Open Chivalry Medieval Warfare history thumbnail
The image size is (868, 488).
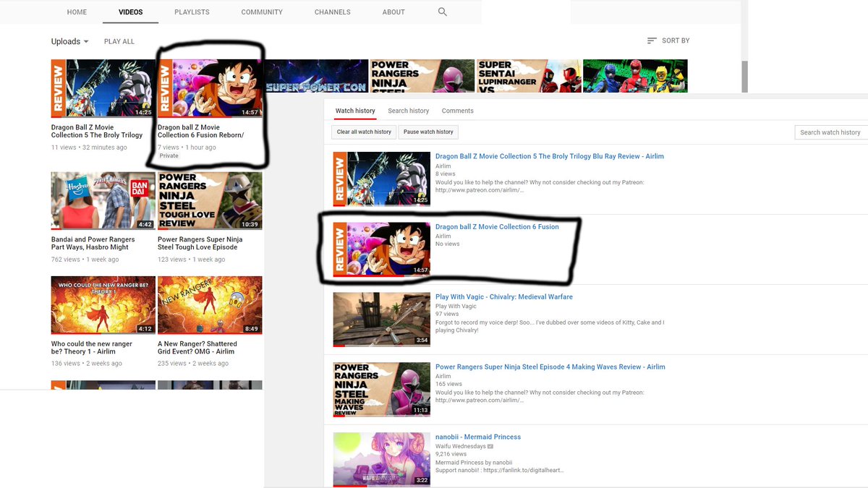382,319
